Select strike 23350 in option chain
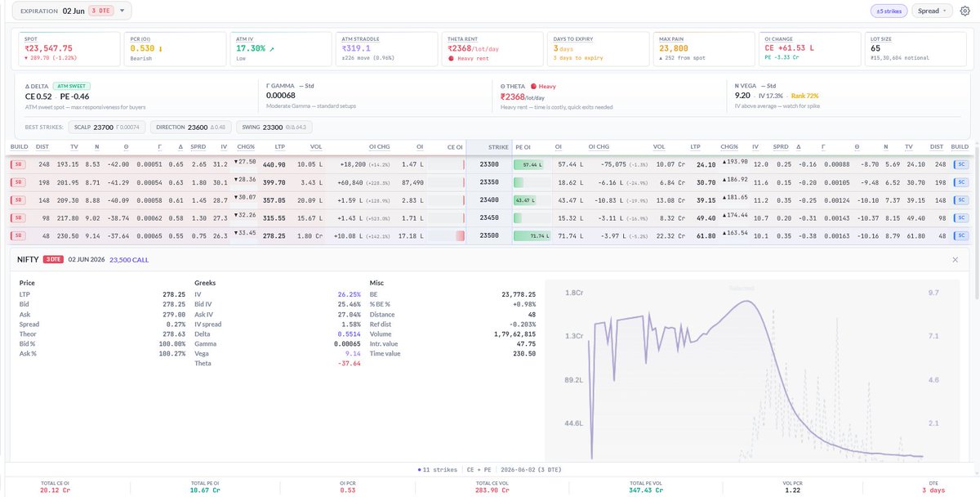Image resolution: width=980 pixels, height=497 pixels. click(x=490, y=183)
